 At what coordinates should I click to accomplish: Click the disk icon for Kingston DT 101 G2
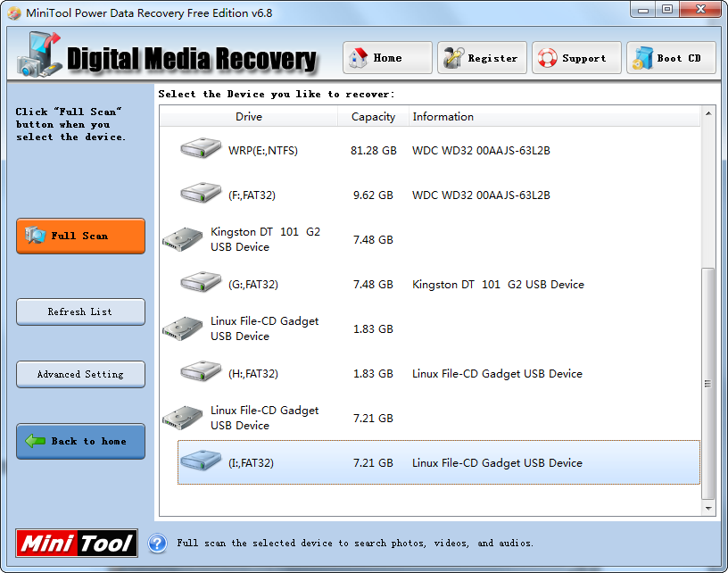(183, 239)
